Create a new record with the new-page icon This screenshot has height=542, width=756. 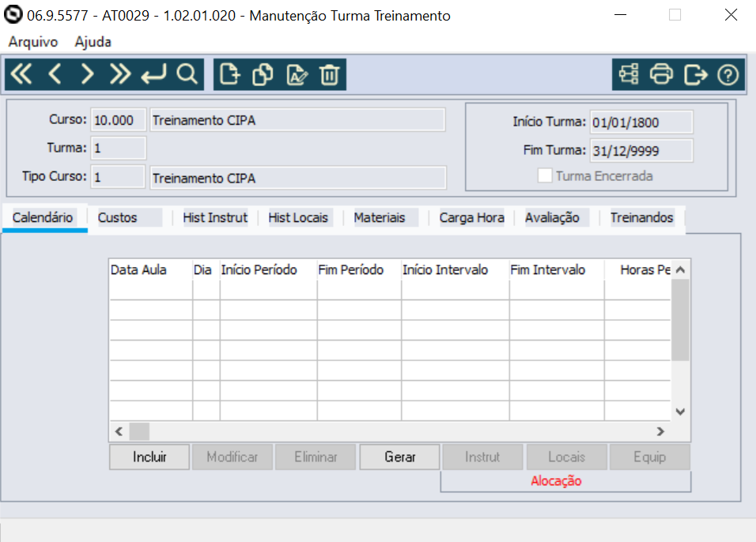click(x=229, y=73)
